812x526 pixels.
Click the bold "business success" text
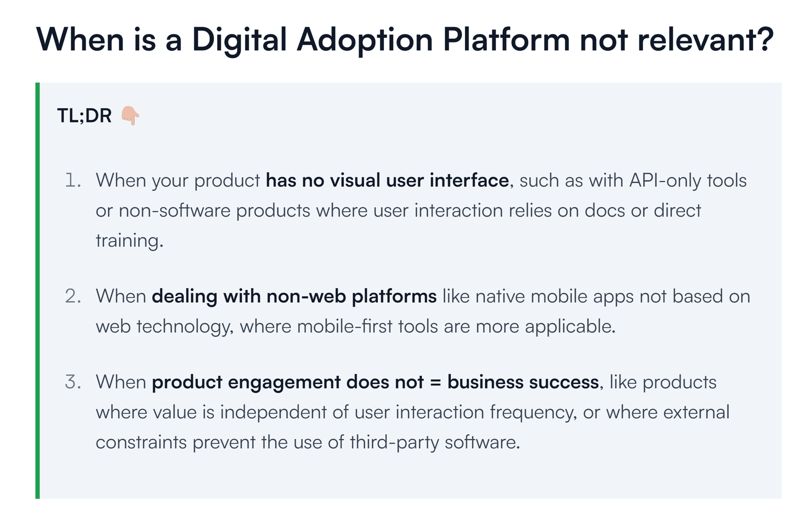coord(523,382)
